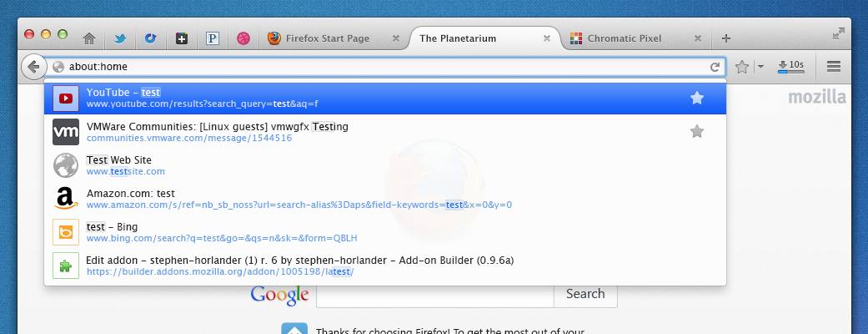The image size is (868, 334).
Task: Bookmark this page with toolbar star
Action: pyautogui.click(x=742, y=67)
